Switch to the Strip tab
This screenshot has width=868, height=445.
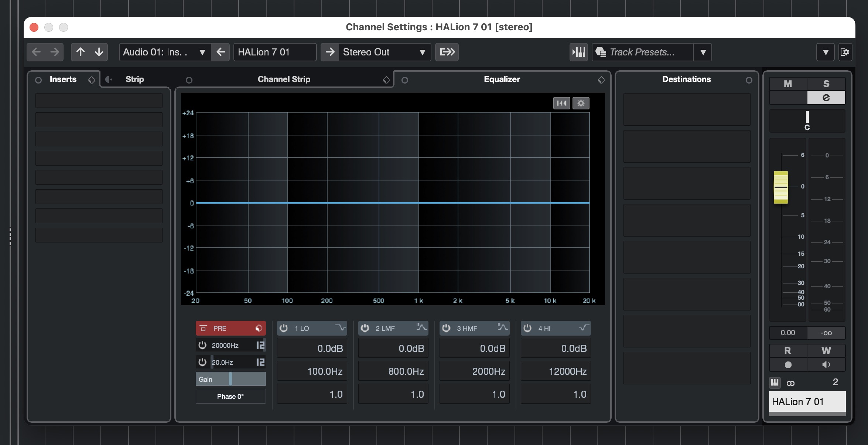(x=134, y=79)
